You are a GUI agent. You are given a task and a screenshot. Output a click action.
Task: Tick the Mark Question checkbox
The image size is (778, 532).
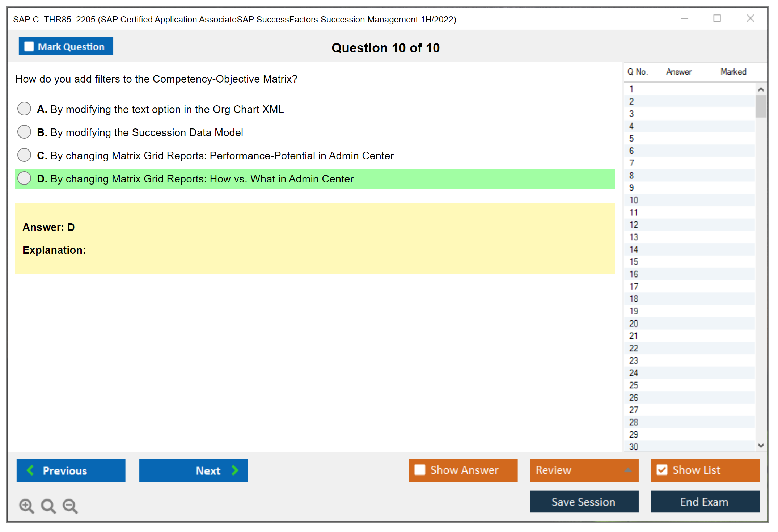(29, 47)
